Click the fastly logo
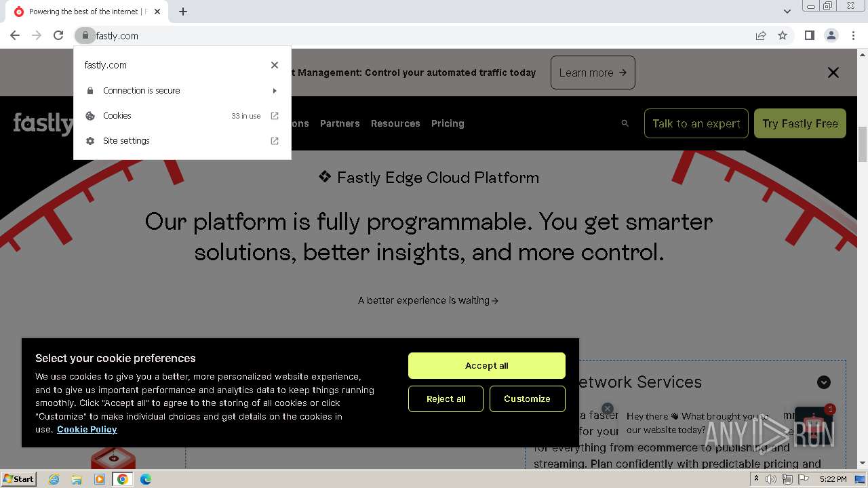Viewport: 868px width, 488px height. [x=43, y=123]
